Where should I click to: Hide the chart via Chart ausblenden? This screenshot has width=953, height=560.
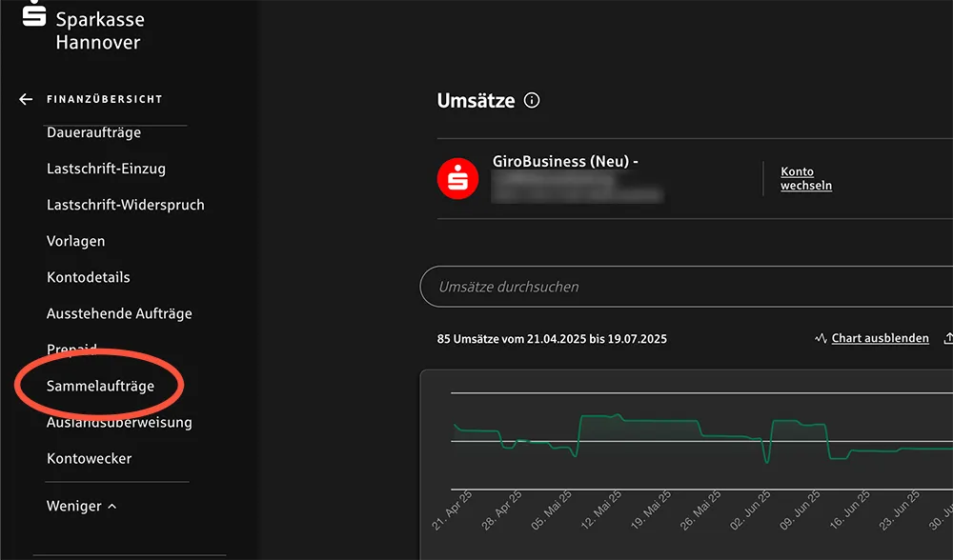pyautogui.click(x=879, y=337)
